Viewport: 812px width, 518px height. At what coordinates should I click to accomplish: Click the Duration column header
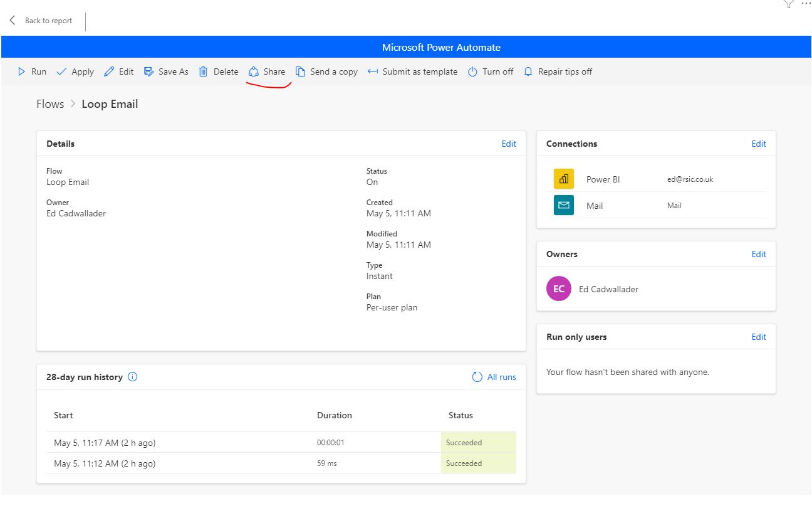[x=335, y=415]
